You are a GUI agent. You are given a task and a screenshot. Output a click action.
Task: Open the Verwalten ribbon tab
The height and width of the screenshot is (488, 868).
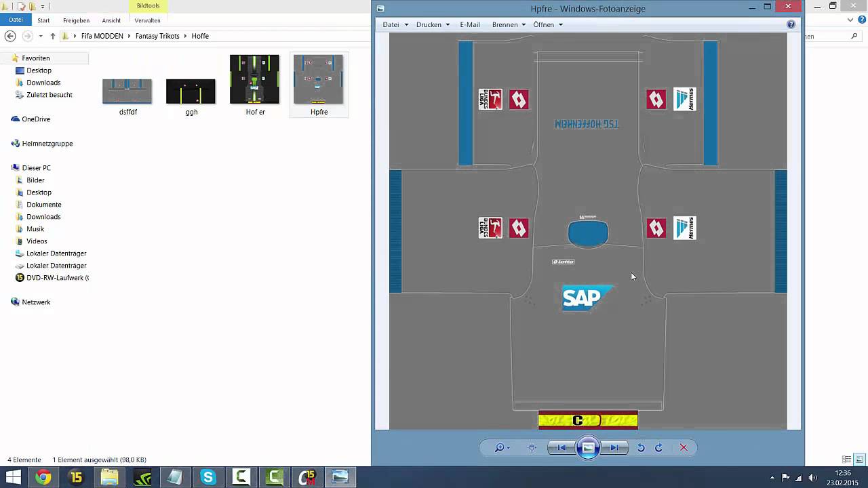(147, 20)
